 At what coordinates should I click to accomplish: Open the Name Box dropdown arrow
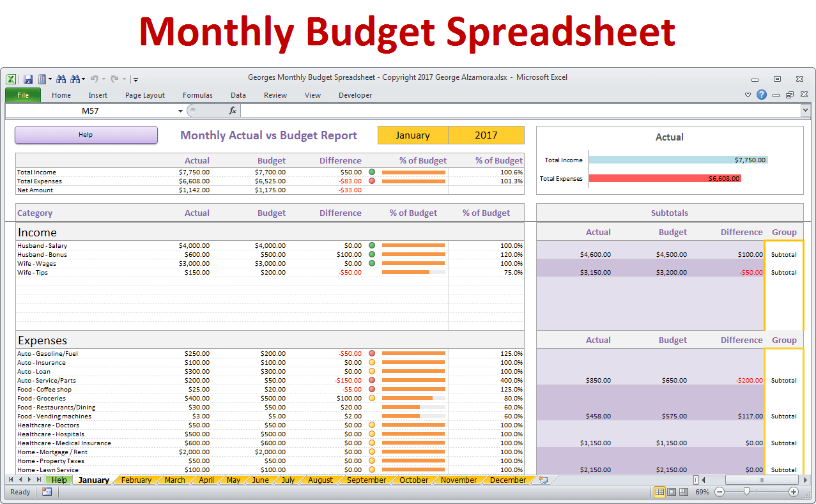(x=180, y=110)
